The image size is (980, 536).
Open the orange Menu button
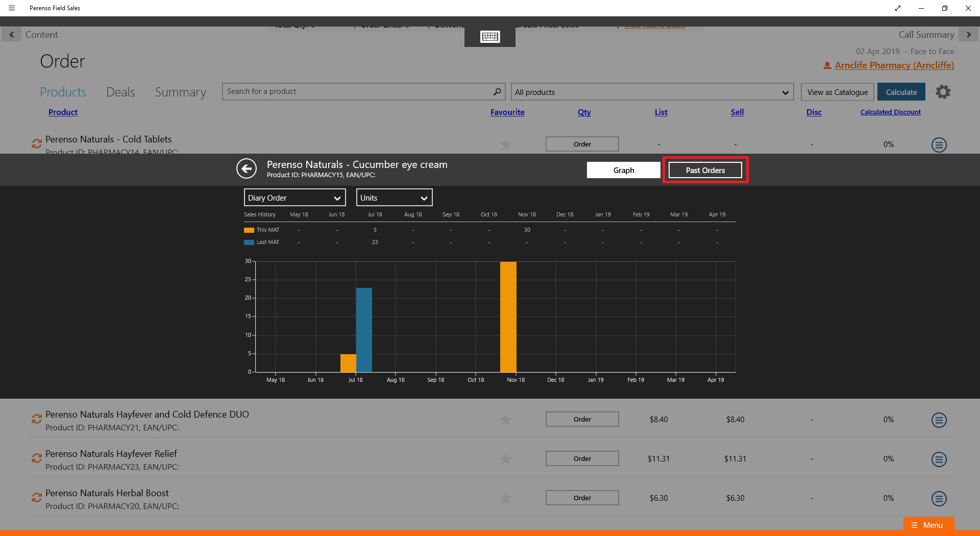point(928,525)
